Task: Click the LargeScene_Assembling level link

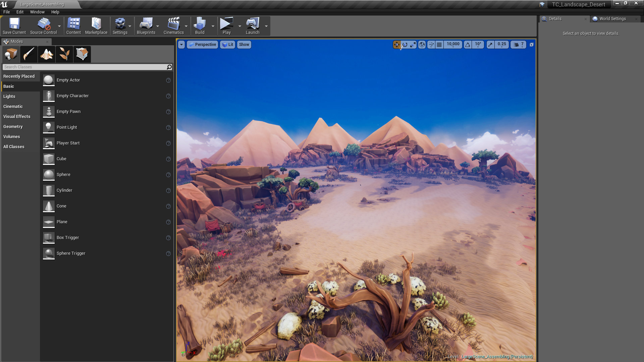Action: [497, 357]
